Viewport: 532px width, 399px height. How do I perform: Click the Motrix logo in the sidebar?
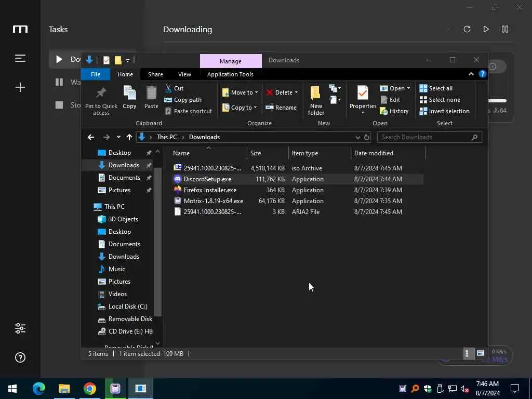(20, 30)
